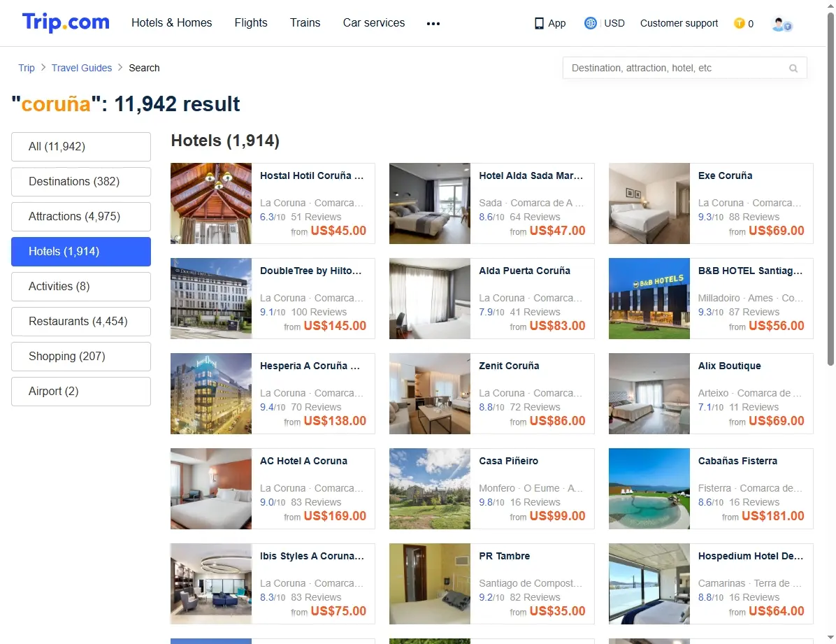Open Customer support link
The width and height of the screenshot is (836, 644).
[679, 23]
